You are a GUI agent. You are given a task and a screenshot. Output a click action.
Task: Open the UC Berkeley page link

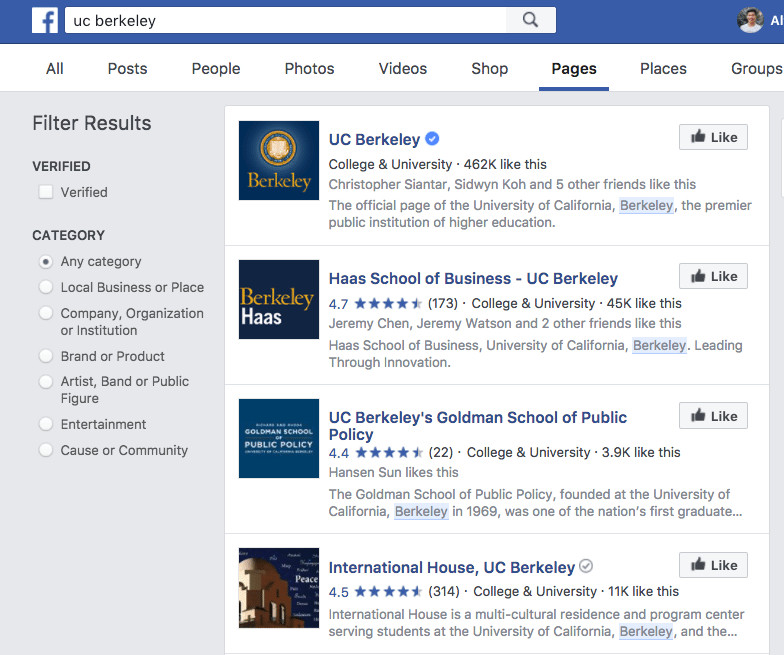click(374, 139)
